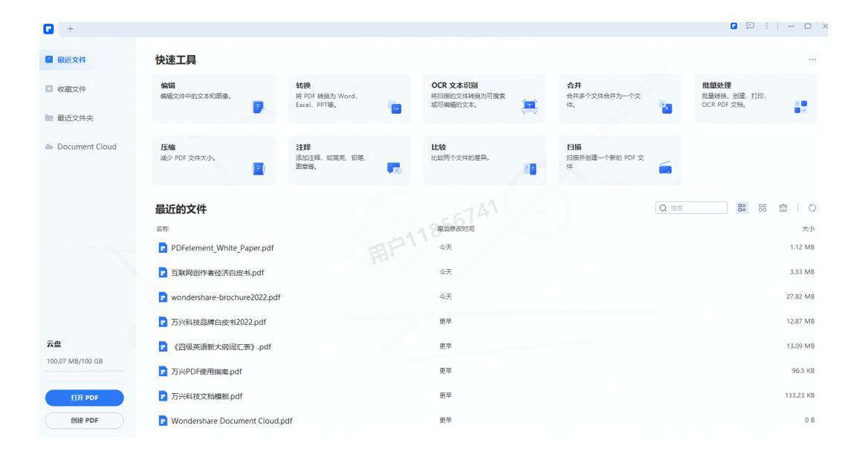Click the 创建 PDF button
Viewport: 868px width, 460px height.
[x=84, y=421]
